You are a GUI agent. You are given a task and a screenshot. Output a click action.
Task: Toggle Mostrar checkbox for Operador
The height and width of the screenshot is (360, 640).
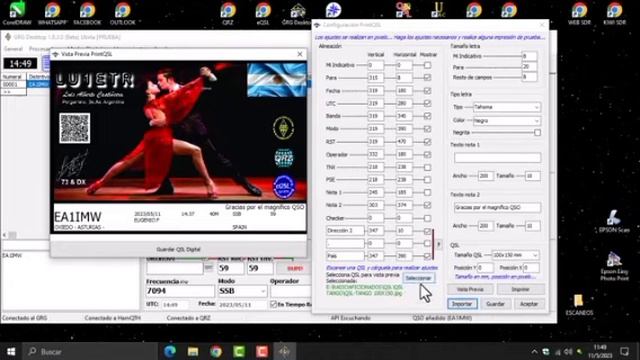click(427, 155)
